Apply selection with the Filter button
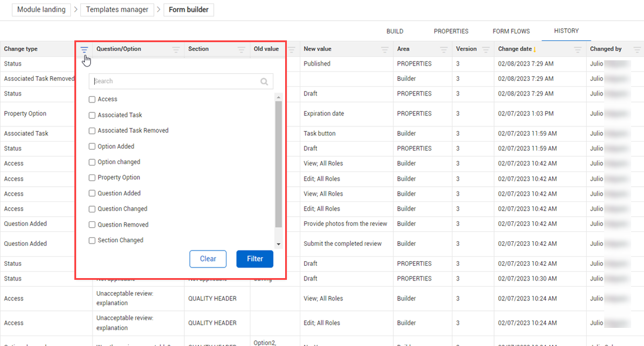Viewport: 644px width, 346px height. 255,259
